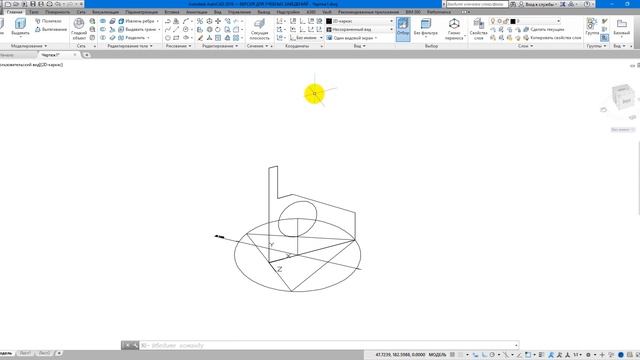Activate the Move tool in Редактирование panel
This screenshot has width=640, height=360.
coord(218,21)
